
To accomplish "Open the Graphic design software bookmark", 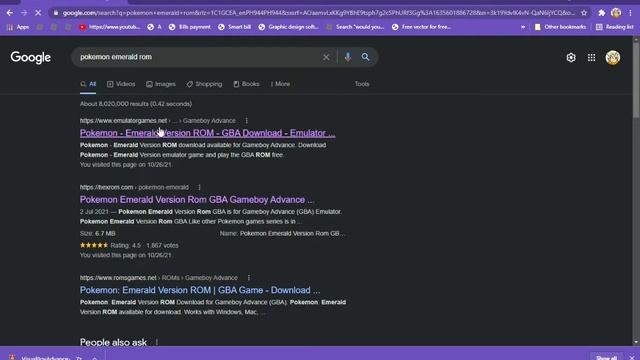I will point(289,27).
